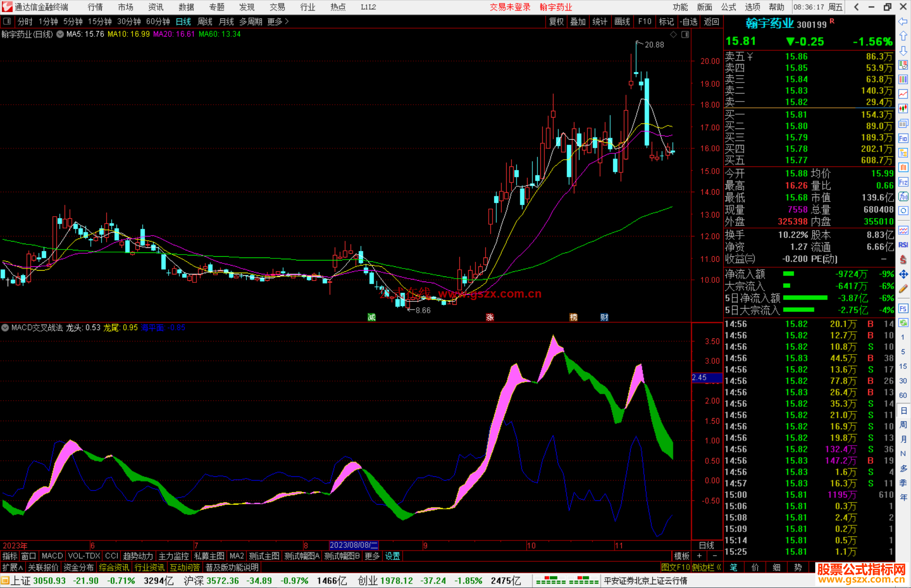Image resolution: width=911 pixels, height=588 pixels.
Task: Click the 5日净流入额 green flow bar
Action: click(x=805, y=298)
